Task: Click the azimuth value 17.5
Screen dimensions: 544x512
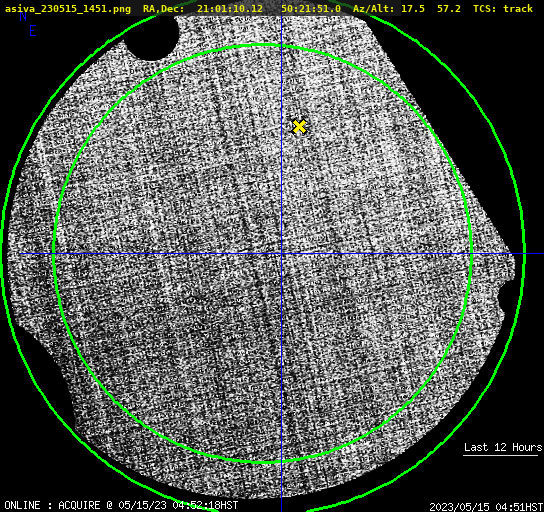Action: pyautogui.click(x=413, y=8)
